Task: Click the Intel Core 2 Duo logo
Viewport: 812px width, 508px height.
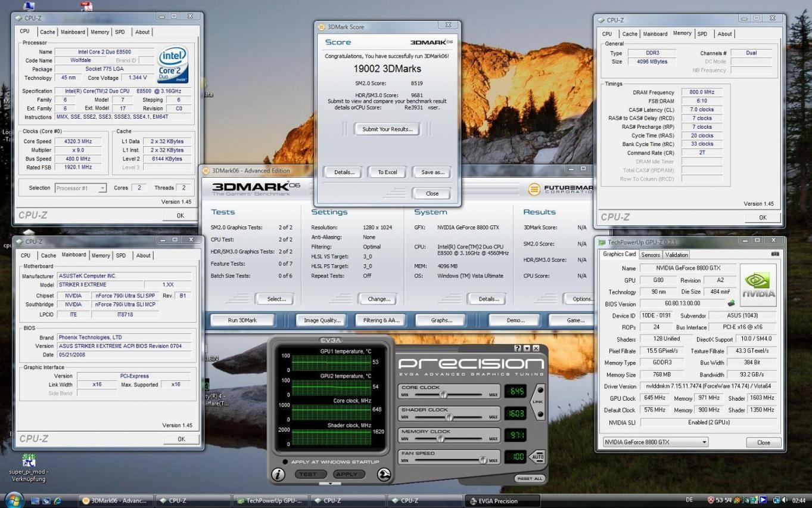Action: click(173, 65)
